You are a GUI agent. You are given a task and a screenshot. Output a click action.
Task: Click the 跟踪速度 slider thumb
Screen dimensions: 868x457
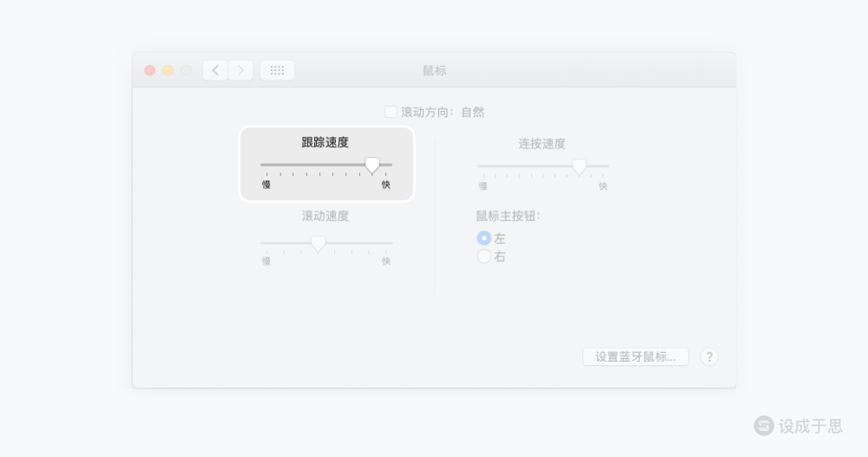[x=372, y=166]
